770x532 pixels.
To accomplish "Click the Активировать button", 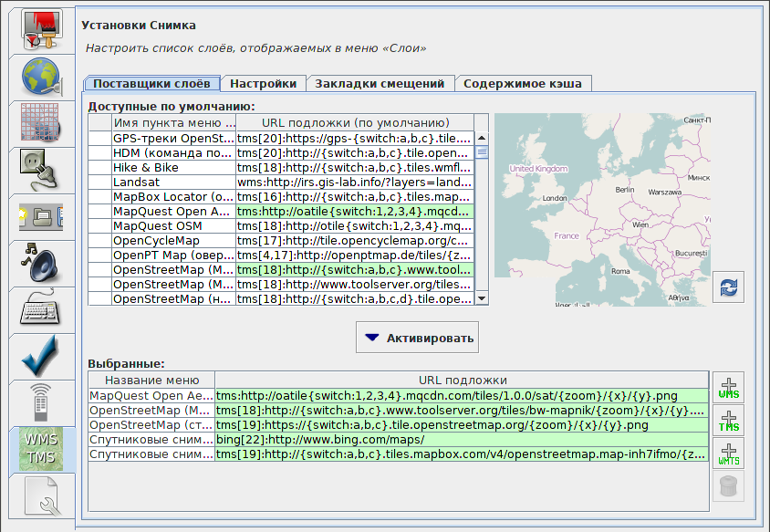I will point(418,338).
